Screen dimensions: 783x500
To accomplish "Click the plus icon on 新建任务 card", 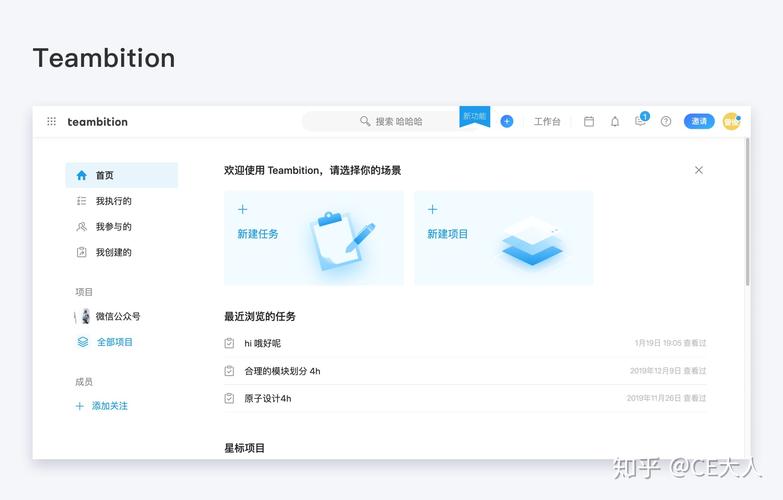I will coord(243,209).
